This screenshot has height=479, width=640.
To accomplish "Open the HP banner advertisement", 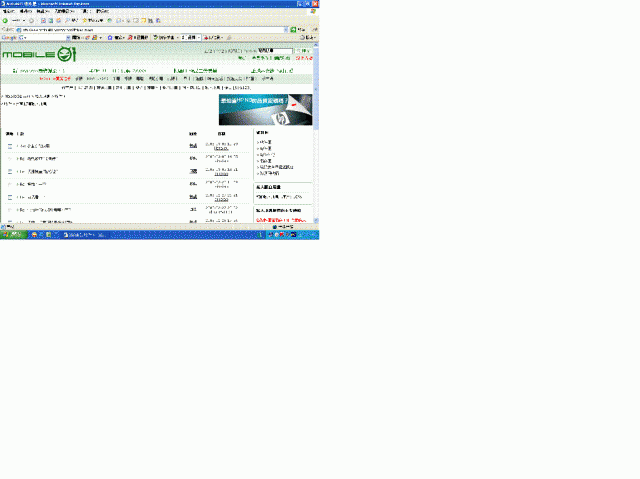I will pyautogui.click(x=265, y=110).
